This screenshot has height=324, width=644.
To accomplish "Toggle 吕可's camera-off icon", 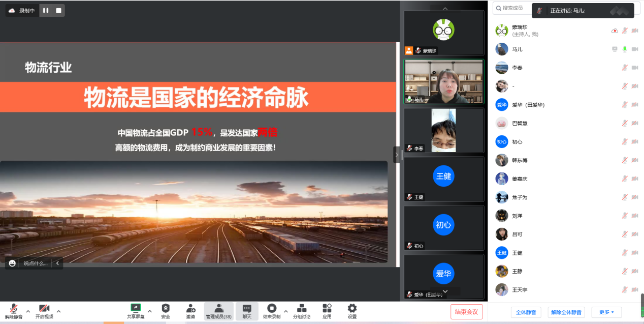I will (635, 234).
